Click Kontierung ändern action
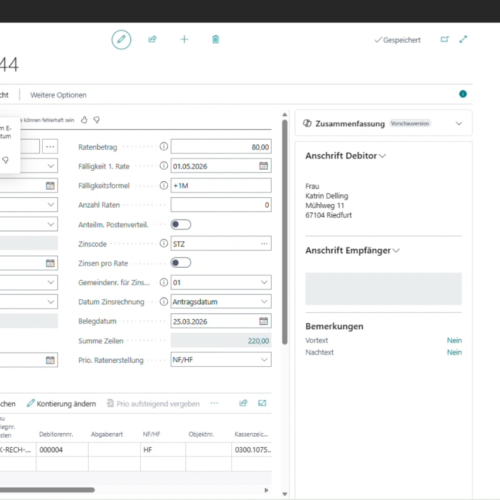This screenshot has height=500, width=500. [62, 404]
